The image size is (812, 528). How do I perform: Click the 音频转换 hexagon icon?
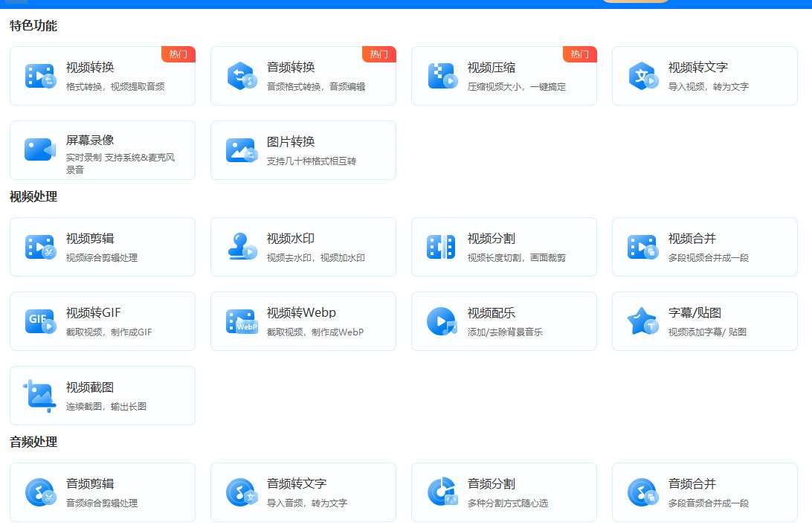(241, 76)
